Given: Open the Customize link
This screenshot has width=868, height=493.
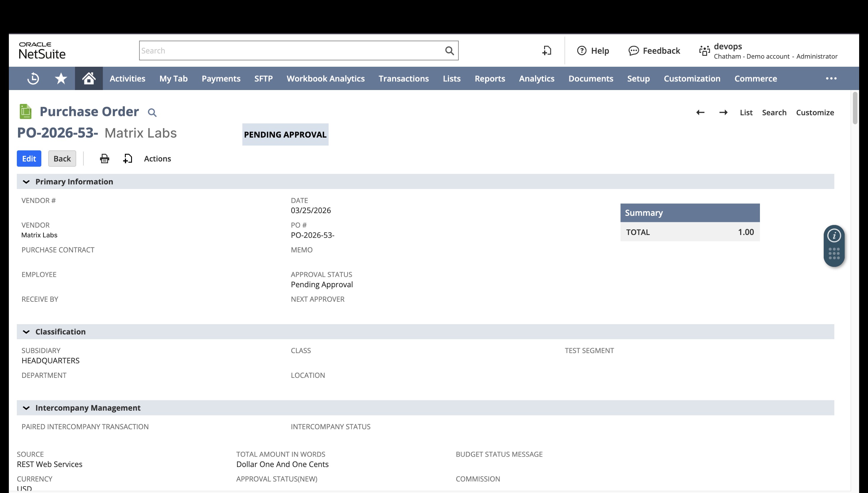Looking at the screenshot, I should pos(815,112).
